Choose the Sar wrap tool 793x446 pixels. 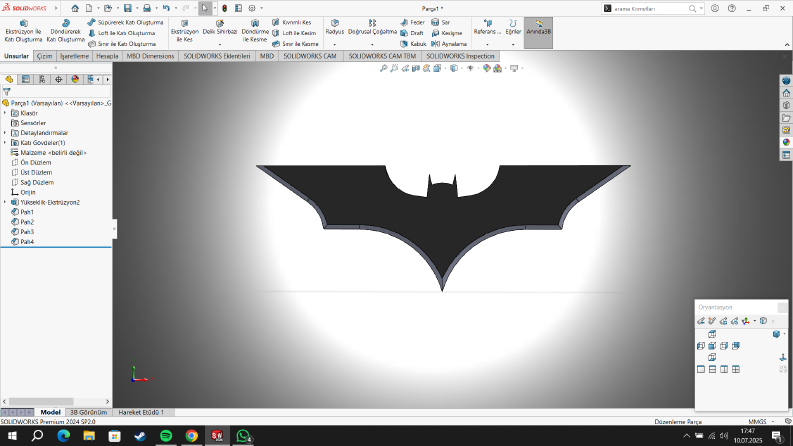[x=440, y=22]
